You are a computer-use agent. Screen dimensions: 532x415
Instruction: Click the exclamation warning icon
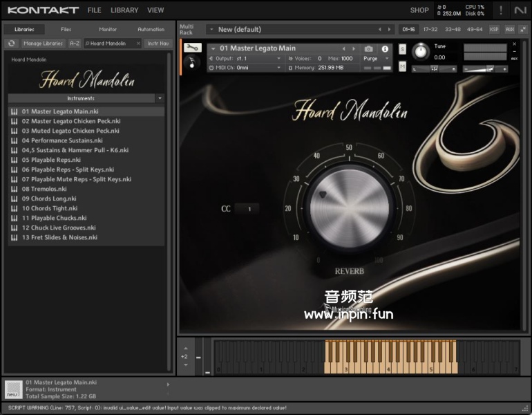point(501,10)
